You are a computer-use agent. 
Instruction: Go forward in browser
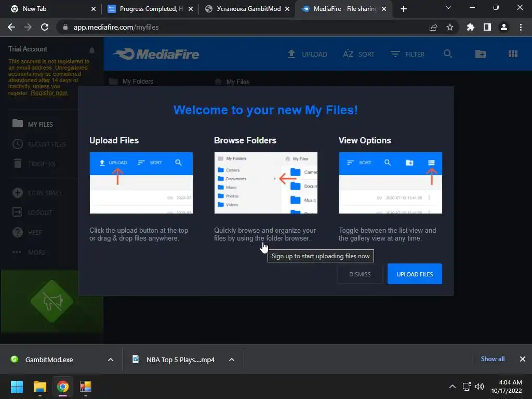click(28, 27)
